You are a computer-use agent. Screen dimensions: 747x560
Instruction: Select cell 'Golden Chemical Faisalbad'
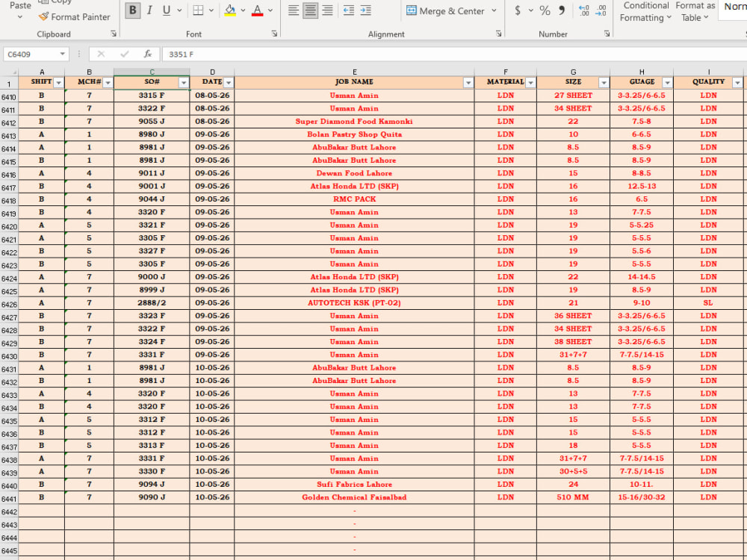pyautogui.click(x=354, y=497)
